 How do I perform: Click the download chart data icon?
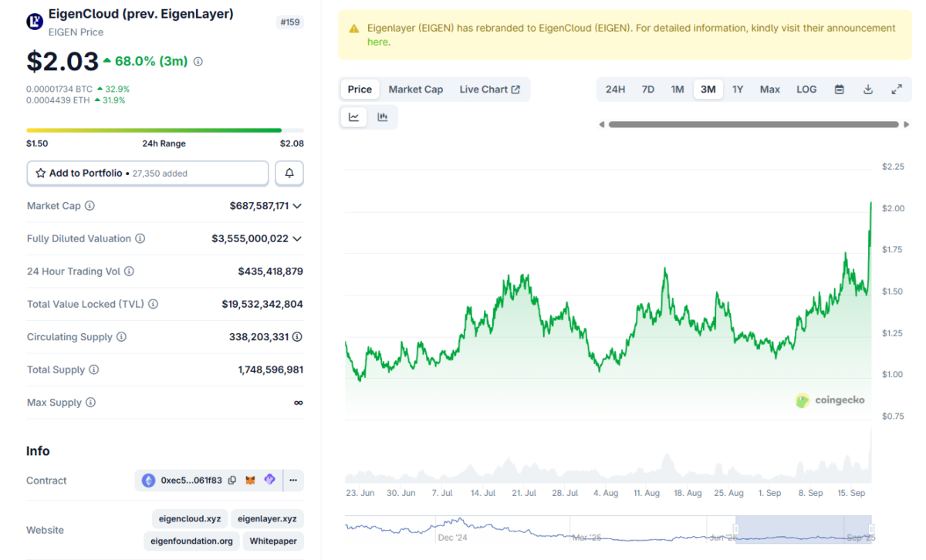coord(867,89)
